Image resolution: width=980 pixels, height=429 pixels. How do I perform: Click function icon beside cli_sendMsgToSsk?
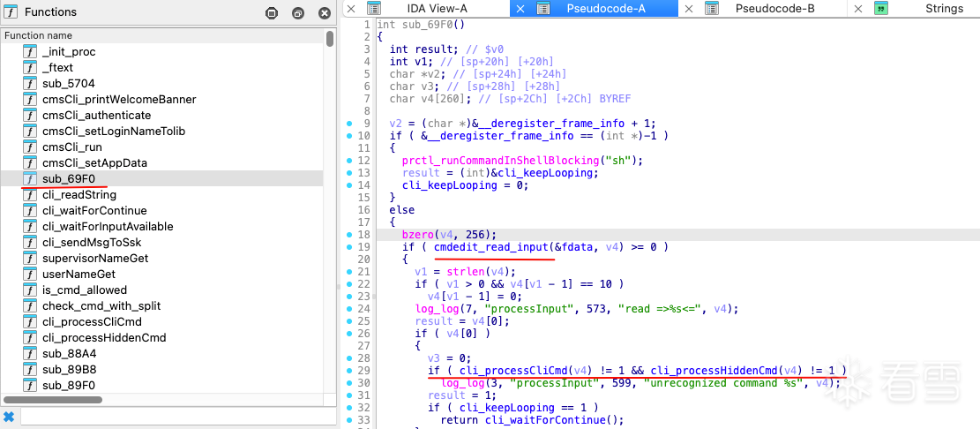click(29, 242)
